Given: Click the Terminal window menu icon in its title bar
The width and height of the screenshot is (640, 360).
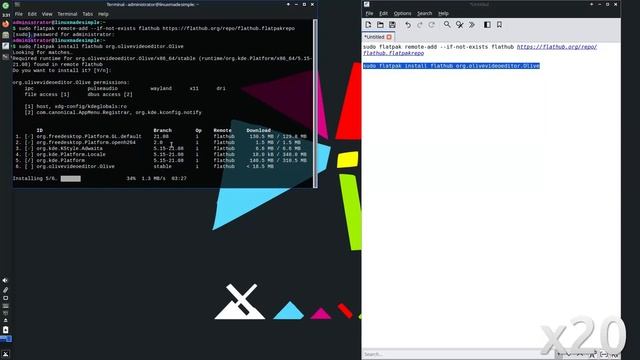Looking at the screenshot, I should click(18, 4).
